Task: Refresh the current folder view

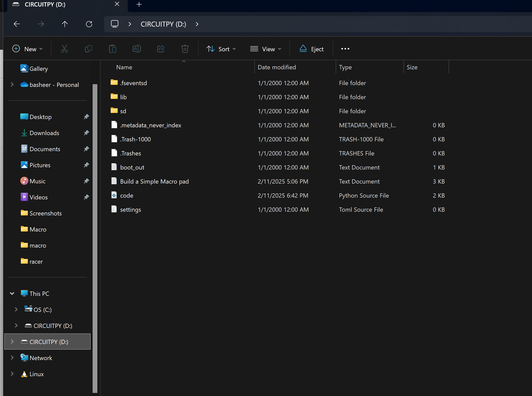Action: (89, 24)
